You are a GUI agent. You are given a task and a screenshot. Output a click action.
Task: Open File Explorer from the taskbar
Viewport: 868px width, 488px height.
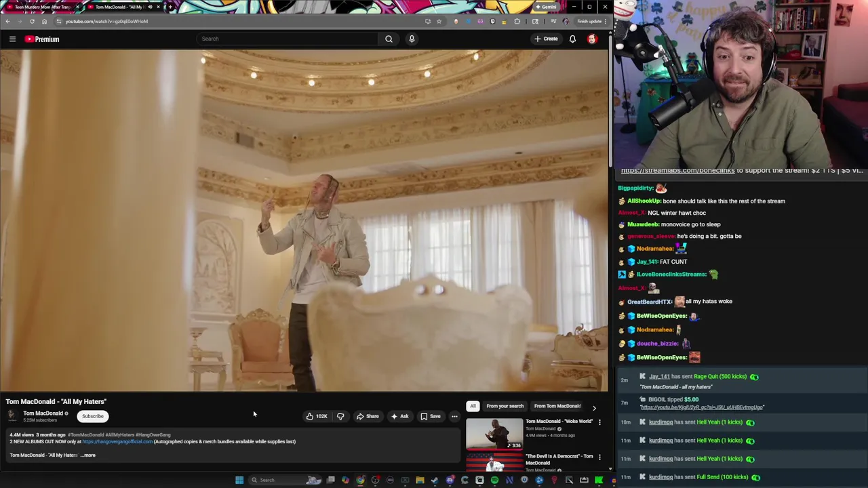coord(420,480)
